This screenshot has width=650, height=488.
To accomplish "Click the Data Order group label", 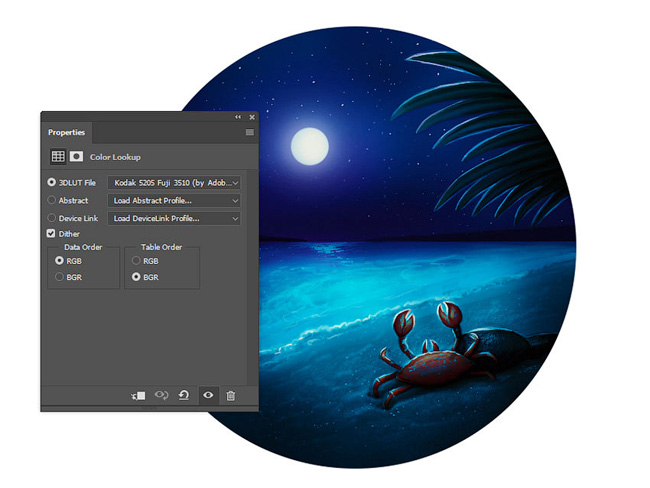I will click(83, 247).
